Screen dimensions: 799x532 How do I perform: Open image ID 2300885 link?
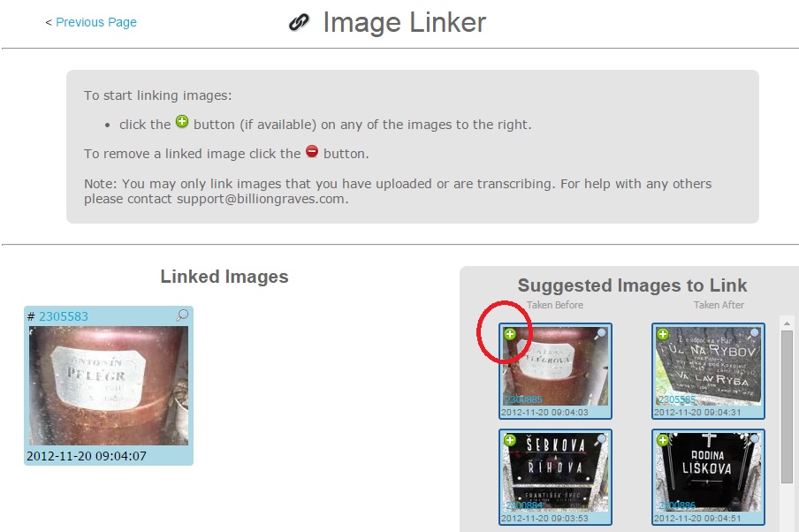[x=523, y=399]
